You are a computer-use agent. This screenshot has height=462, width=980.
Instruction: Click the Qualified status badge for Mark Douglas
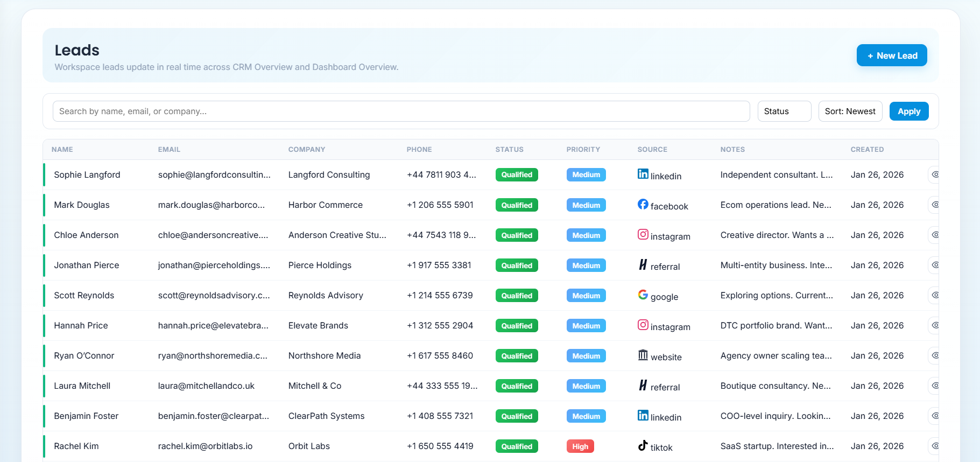[x=517, y=205]
